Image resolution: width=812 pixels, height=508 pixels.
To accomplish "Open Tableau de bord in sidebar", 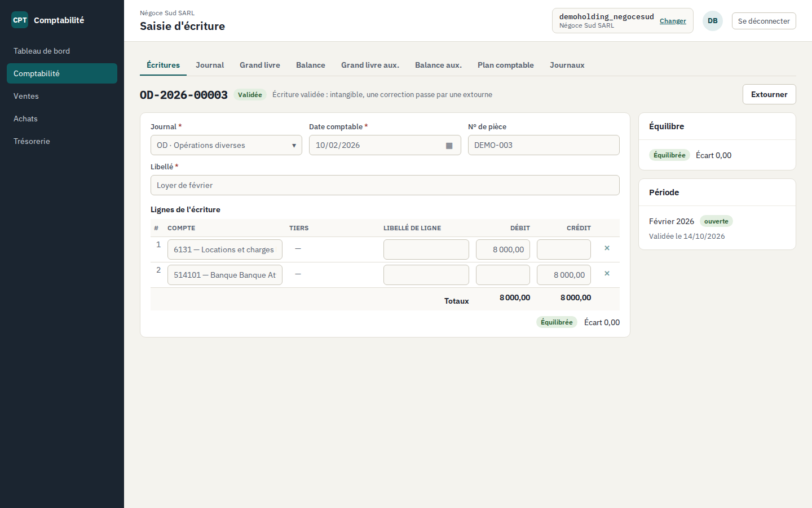I will (62, 51).
